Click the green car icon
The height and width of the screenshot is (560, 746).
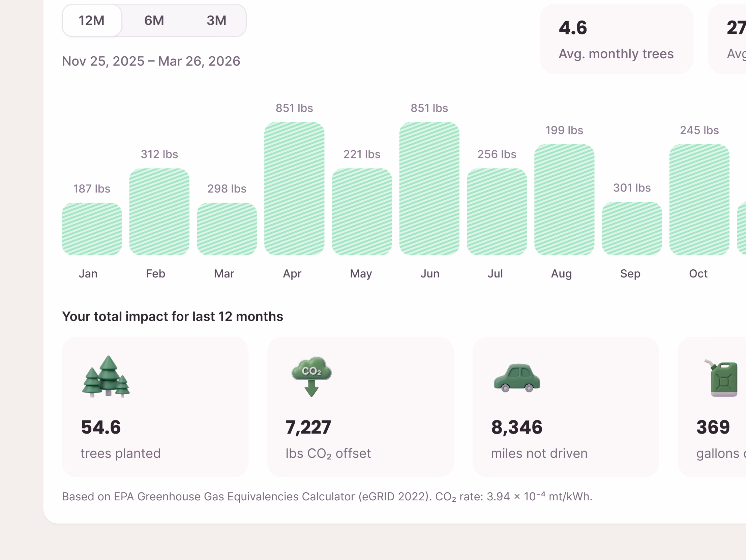(517, 378)
